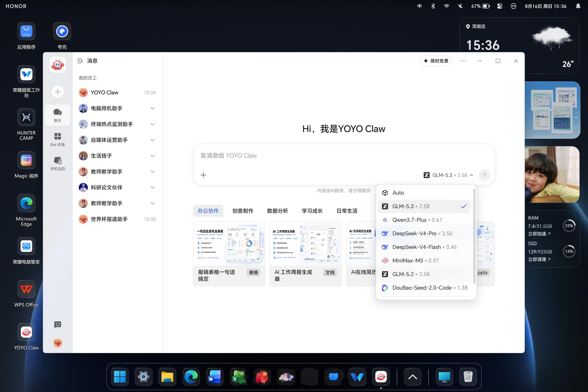
Task: Click the 限时免费 button
Action: coord(436,61)
